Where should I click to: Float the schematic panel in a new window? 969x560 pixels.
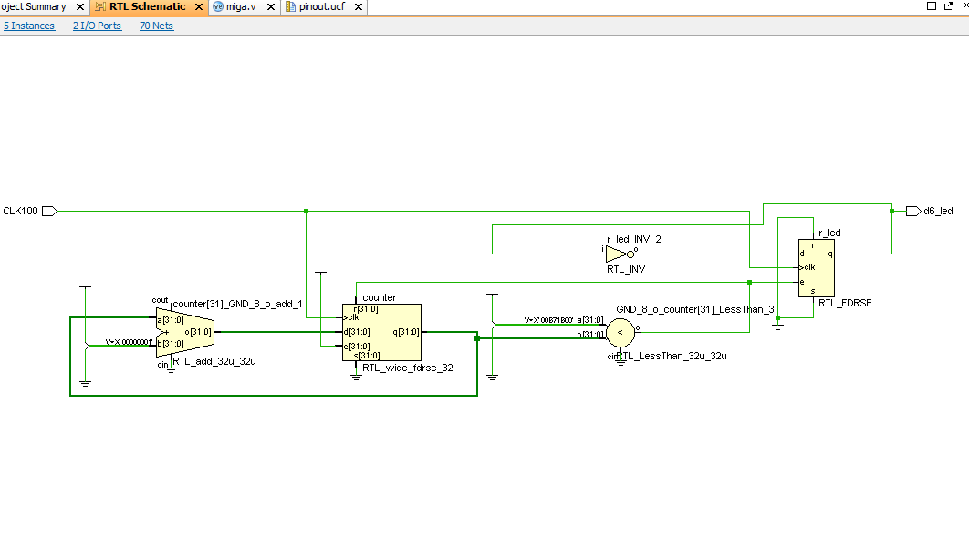pos(949,6)
